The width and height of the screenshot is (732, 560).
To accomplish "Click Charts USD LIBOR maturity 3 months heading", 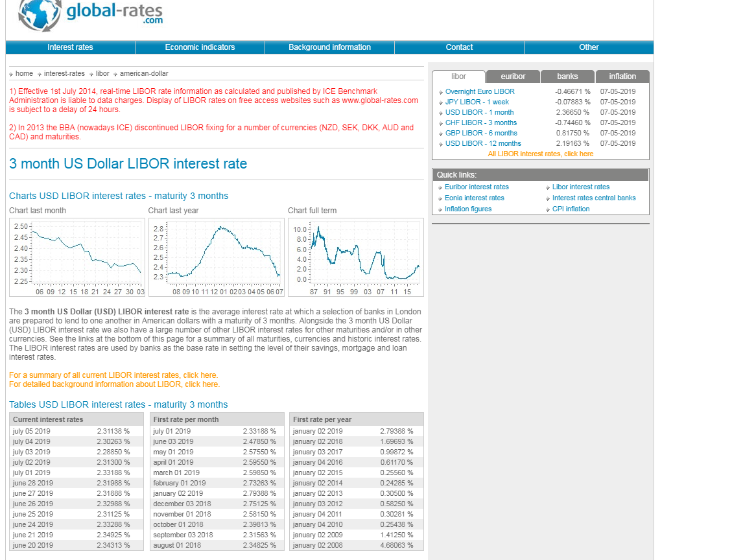I will pos(119,196).
